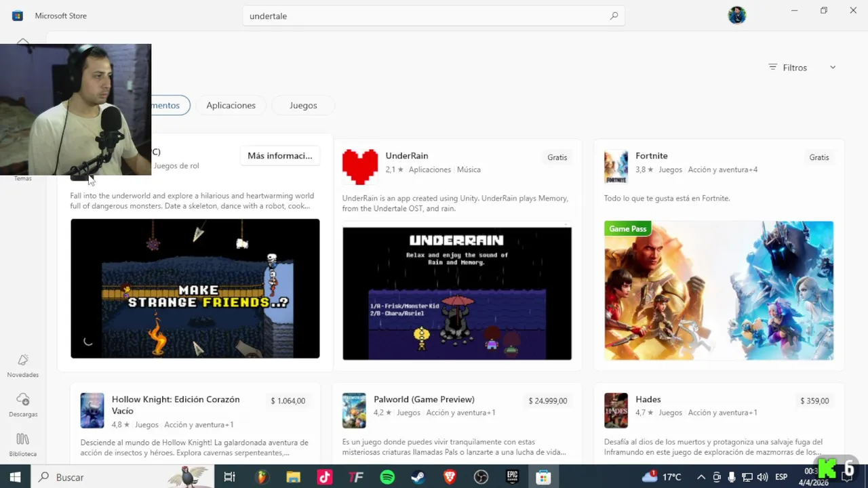Image resolution: width=868 pixels, height=488 pixels.
Task: Open Brave browser from the taskbar
Action: (x=450, y=477)
